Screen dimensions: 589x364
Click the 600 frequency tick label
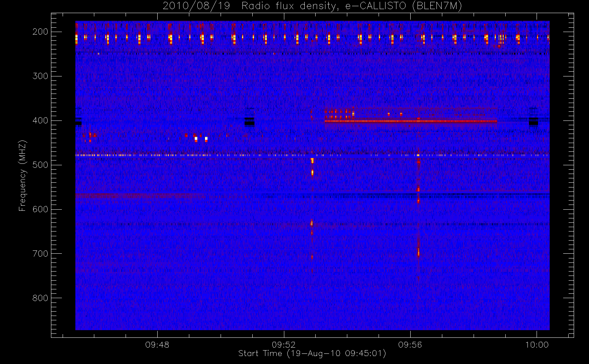[40, 209]
